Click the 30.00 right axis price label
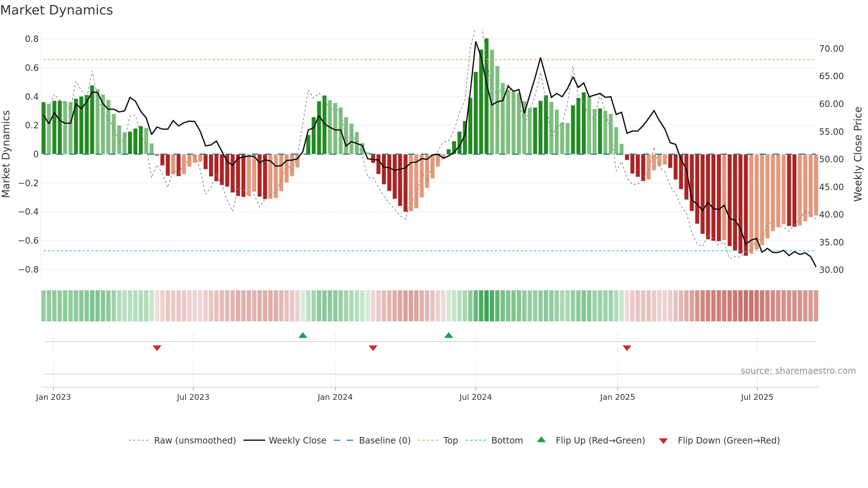 point(831,270)
